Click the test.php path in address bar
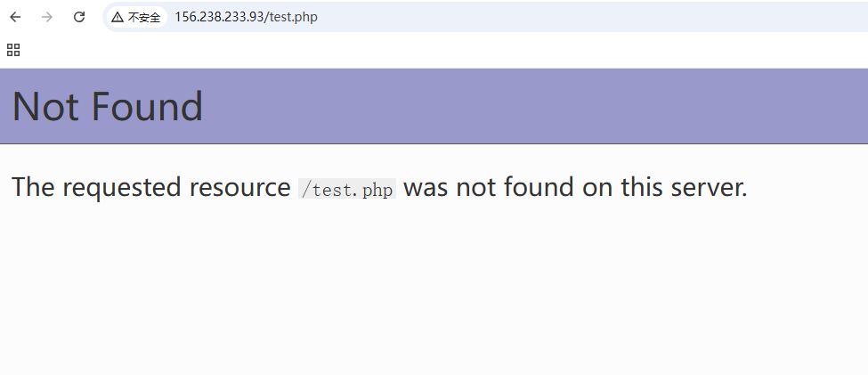The height and width of the screenshot is (375, 868). pyautogui.click(x=295, y=17)
